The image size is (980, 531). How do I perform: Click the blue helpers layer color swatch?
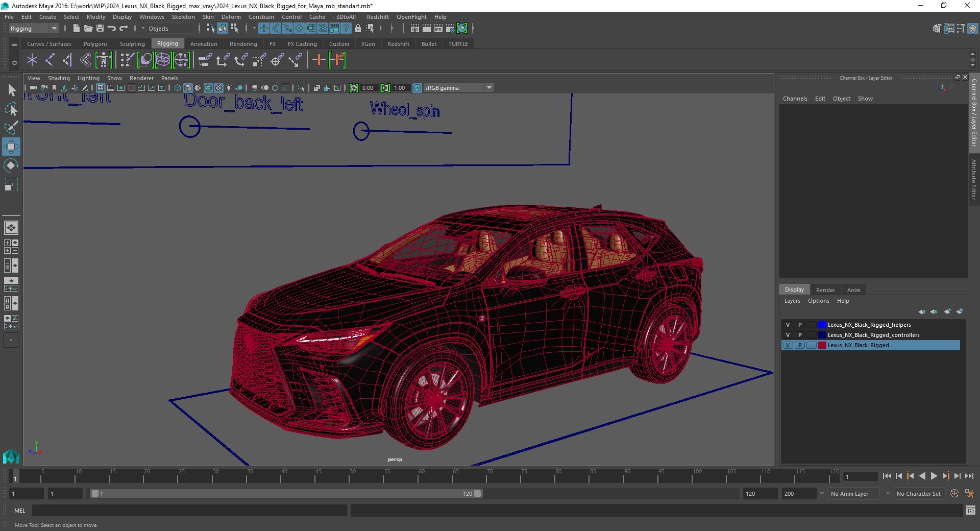(x=822, y=325)
